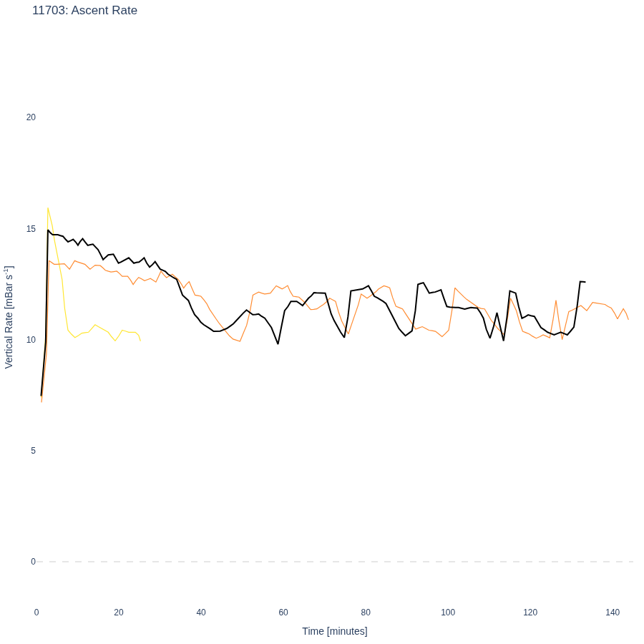
Task: Click the yellow line peak near 16
Action: click(48, 208)
